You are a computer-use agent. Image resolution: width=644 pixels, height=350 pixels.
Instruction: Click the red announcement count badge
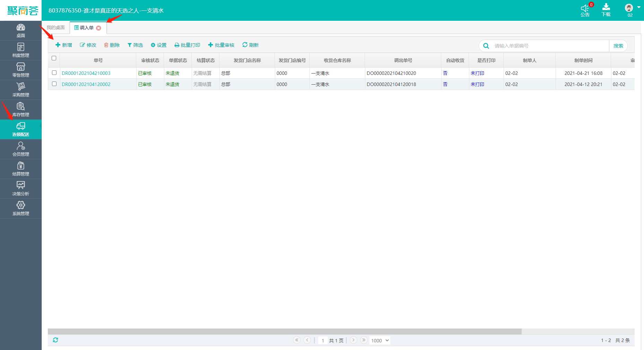click(x=591, y=5)
